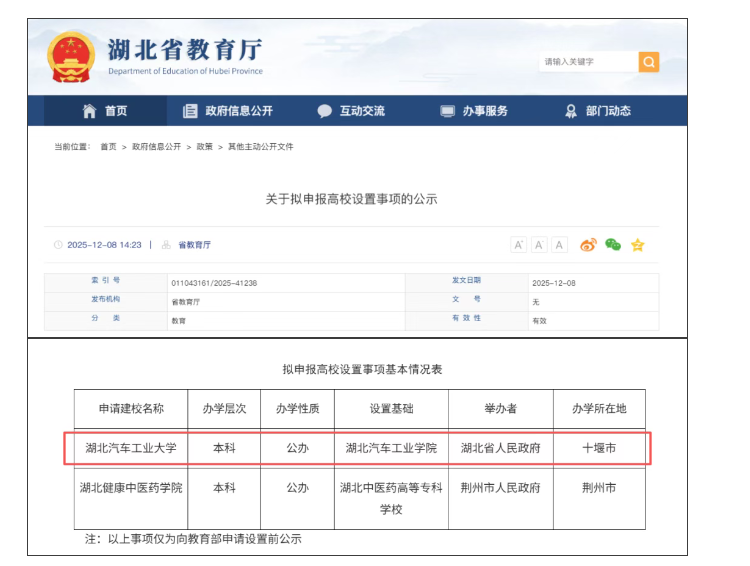Click the yellow star favorite icon
Viewport: 750px width, 566px height.
[637, 245]
